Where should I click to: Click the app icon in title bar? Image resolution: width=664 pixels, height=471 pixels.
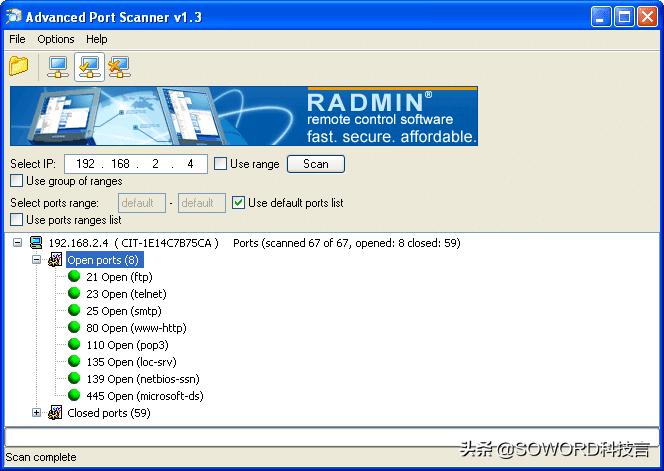point(14,17)
